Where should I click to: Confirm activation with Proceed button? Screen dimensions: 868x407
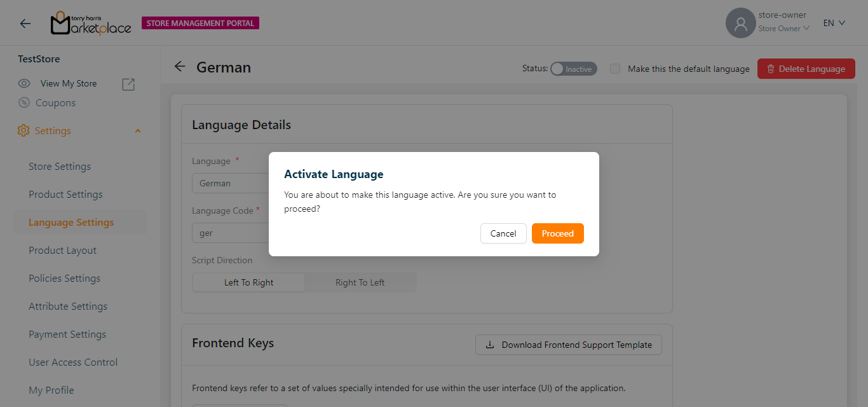tap(557, 233)
